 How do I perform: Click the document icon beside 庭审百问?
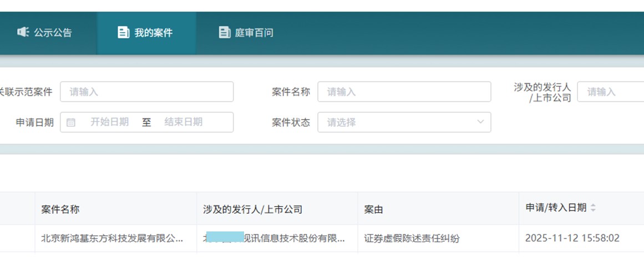(224, 32)
